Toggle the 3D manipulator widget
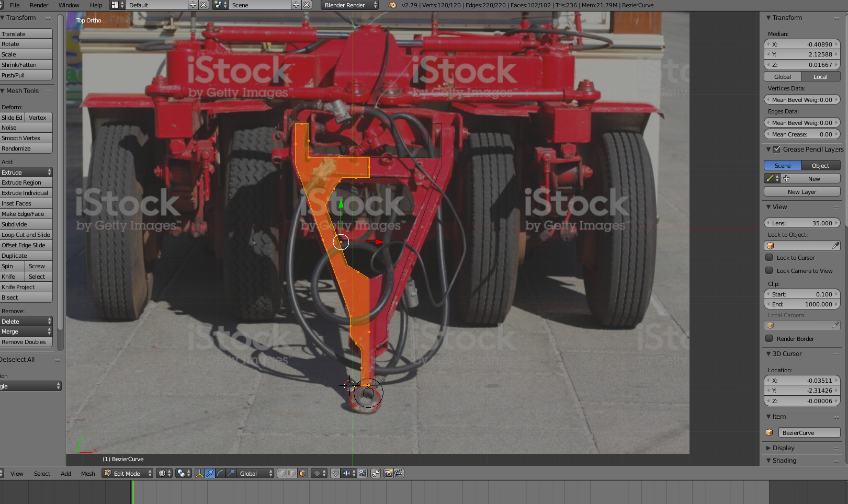The image size is (848, 504). coord(199,473)
